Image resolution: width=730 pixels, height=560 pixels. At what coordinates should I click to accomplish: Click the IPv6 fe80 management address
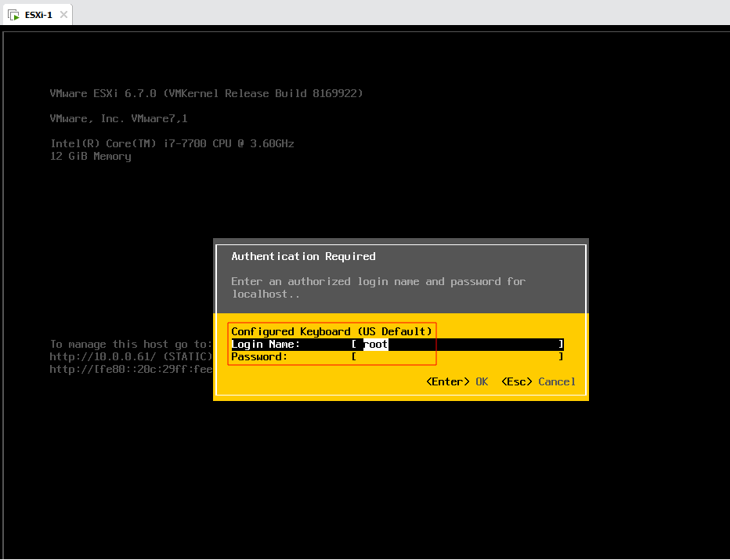(x=132, y=370)
